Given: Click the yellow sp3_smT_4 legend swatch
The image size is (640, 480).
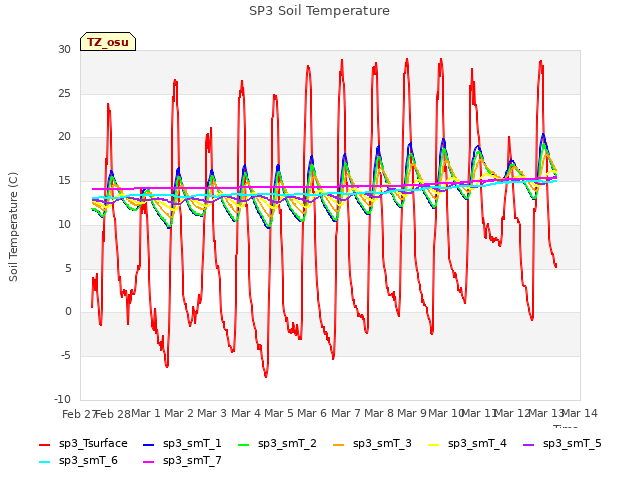Looking at the screenshot, I should point(433,444).
